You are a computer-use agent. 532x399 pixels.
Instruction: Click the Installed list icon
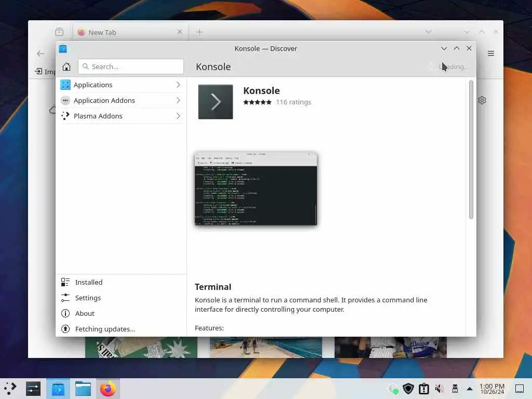(x=65, y=282)
